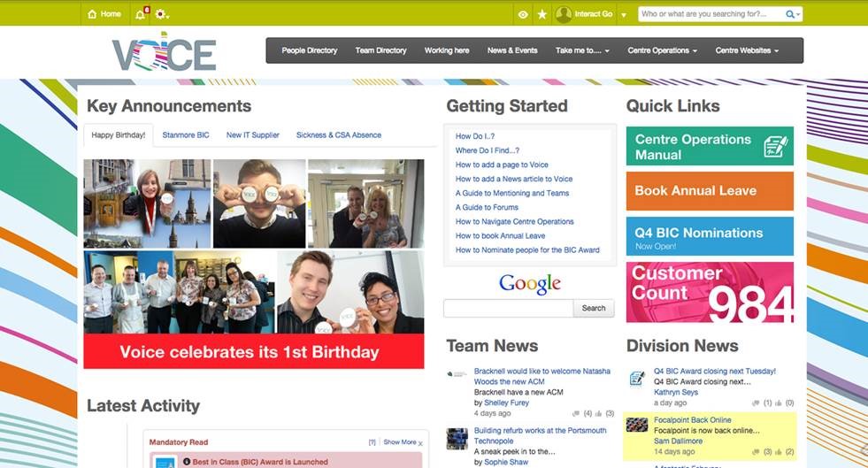The image size is (868, 468).
Task: Click the document icon on Centre Operations Manual tile
Action: [x=776, y=146]
